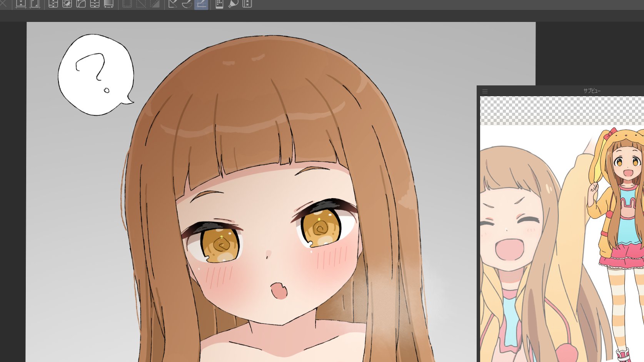Image resolution: width=644 pixels, height=362 pixels.
Task: Toggle the Snap to Special Ruler icon
Action: (187, 4)
